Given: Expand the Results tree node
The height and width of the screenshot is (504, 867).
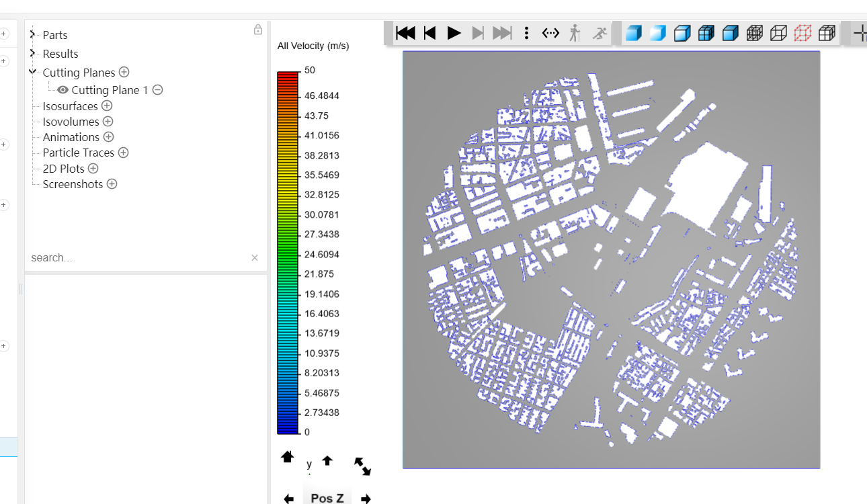Looking at the screenshot, I should (32, 53).
